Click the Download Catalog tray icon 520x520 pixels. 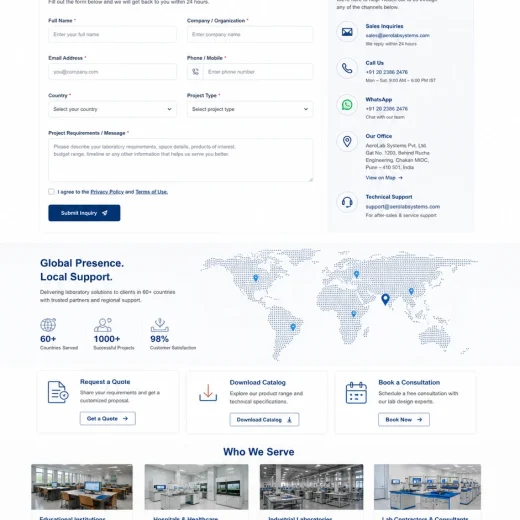(x=208, y=393)
